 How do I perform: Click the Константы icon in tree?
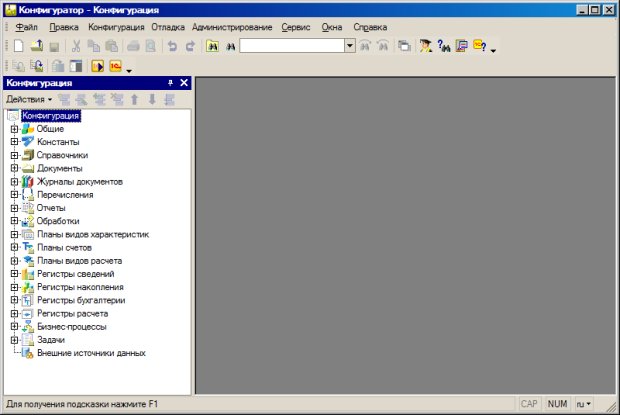click(x=28, y=142)
